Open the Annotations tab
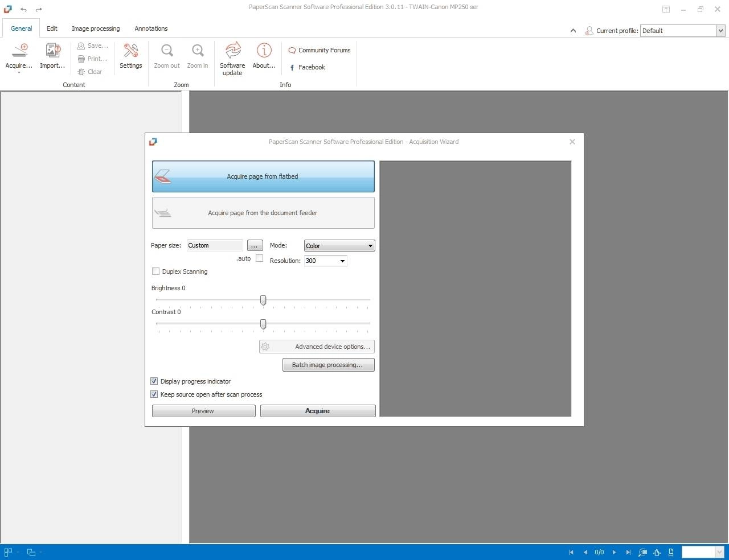729x560 pixels. (x=151, y=28)
